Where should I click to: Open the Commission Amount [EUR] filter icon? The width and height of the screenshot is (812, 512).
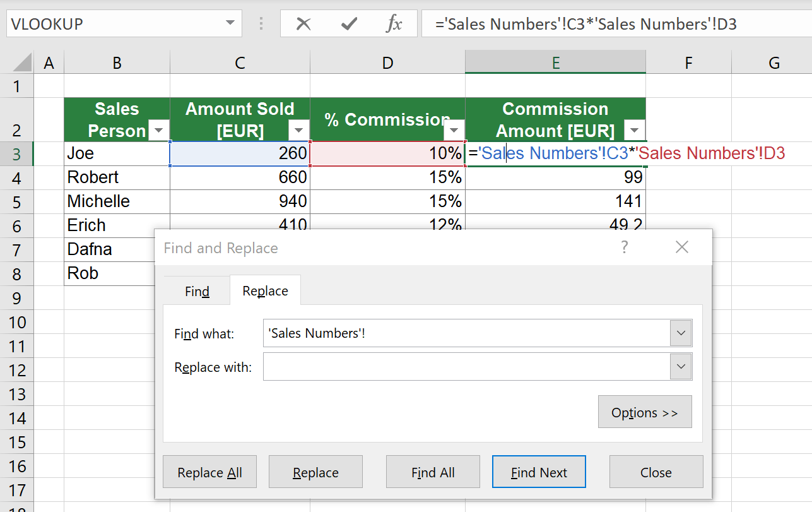[633, 131]
